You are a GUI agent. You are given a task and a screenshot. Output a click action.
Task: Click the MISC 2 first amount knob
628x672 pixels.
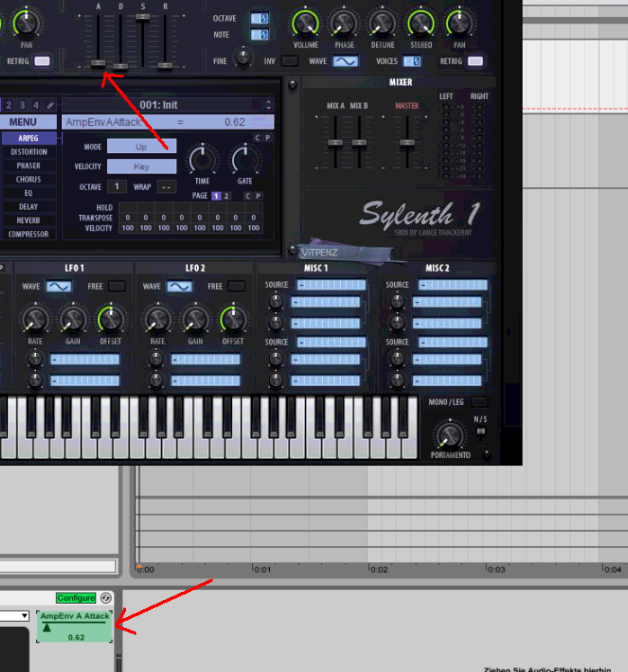(x=397, y=301)
